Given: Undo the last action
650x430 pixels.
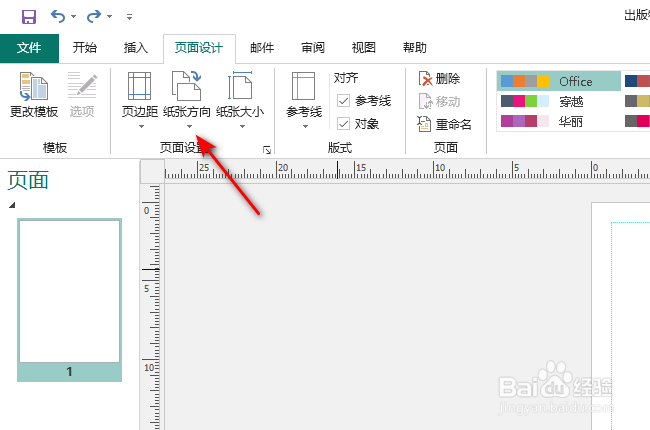Looking at the screenshot, I should pos(58,17).
